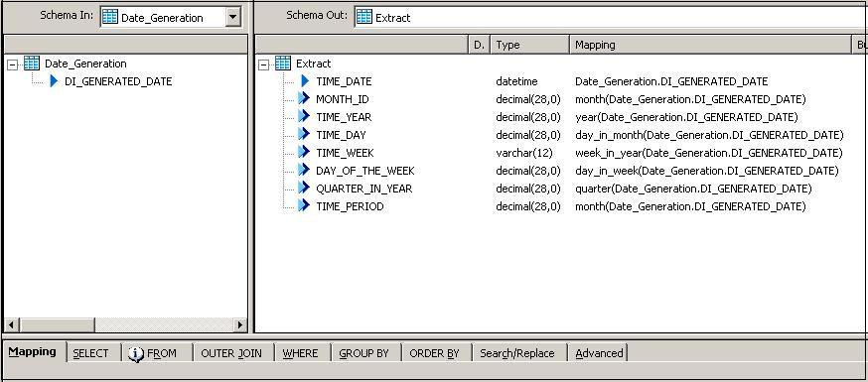Viewport: 868px width, 382px height.
Task: Click the info icon on FROM tab
Action: tap(136, 354)
